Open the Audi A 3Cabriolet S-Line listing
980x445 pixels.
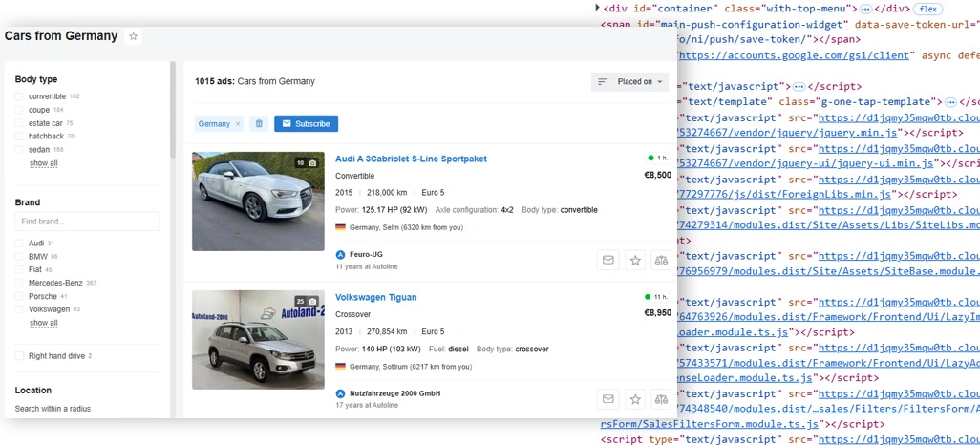click(x=411, y=159)
